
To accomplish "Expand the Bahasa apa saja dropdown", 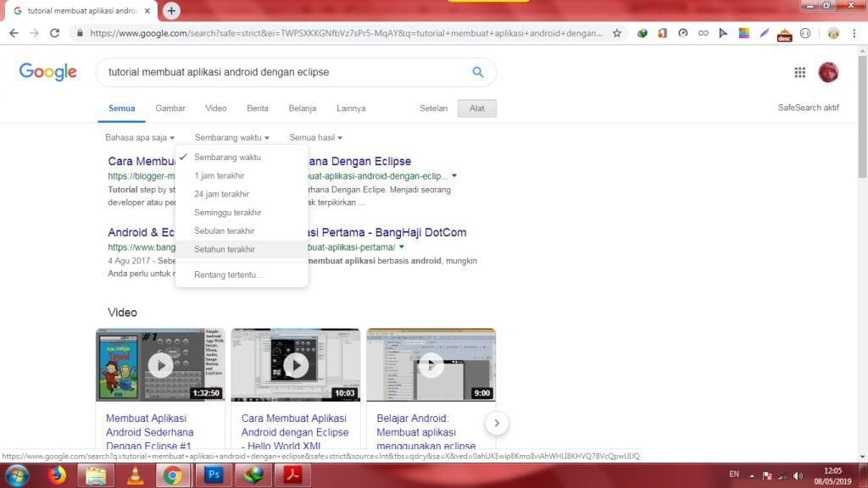I will tap(140, 138).
